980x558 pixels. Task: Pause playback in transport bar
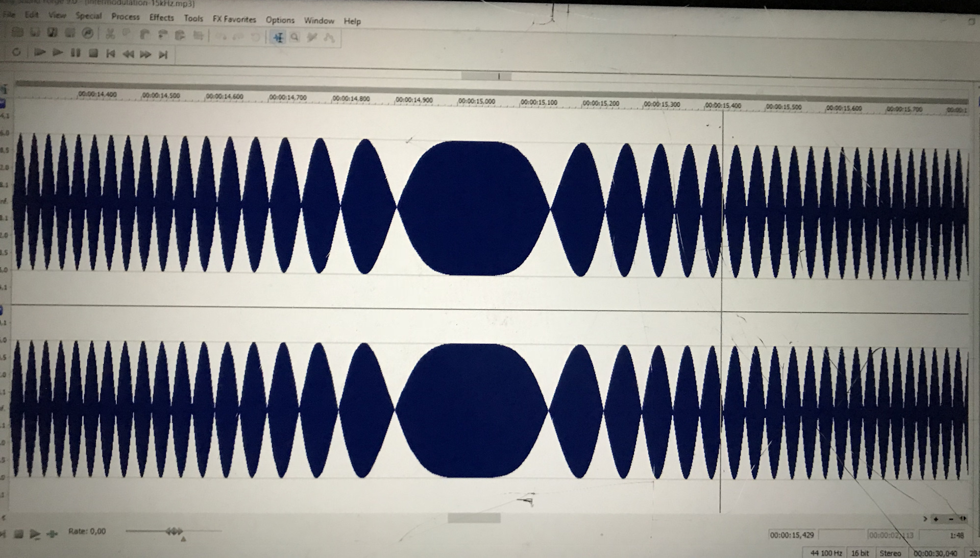click(76, 53)
